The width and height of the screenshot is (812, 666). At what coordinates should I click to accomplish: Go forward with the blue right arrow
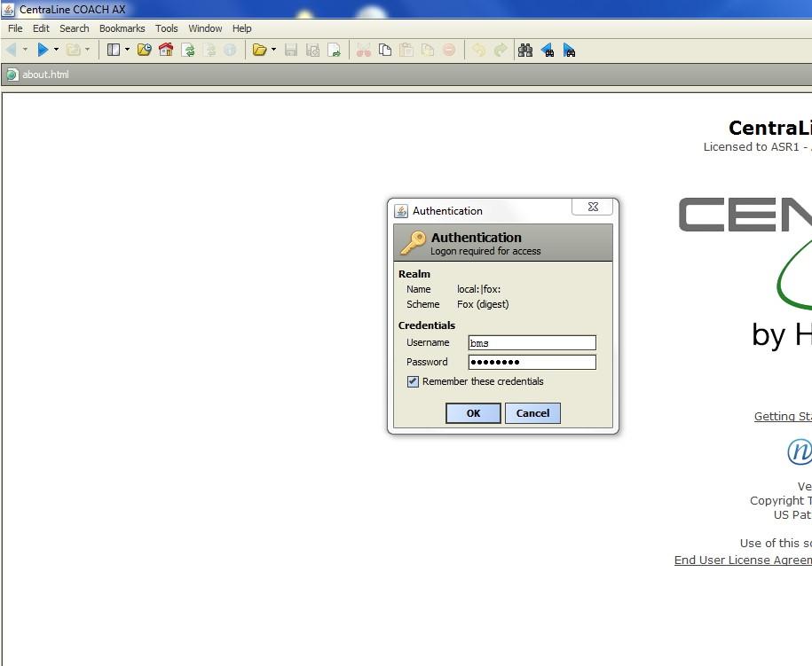[x=43, y=51]
